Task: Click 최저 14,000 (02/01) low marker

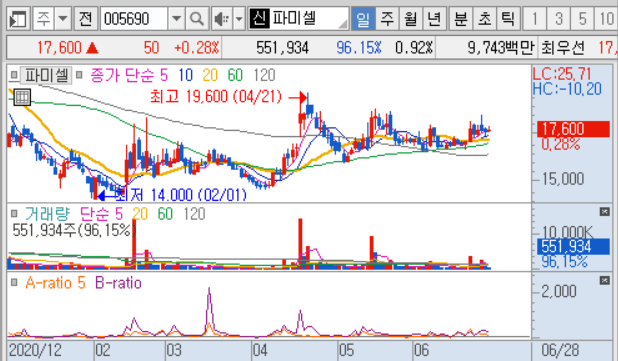Action: point(181,195)
